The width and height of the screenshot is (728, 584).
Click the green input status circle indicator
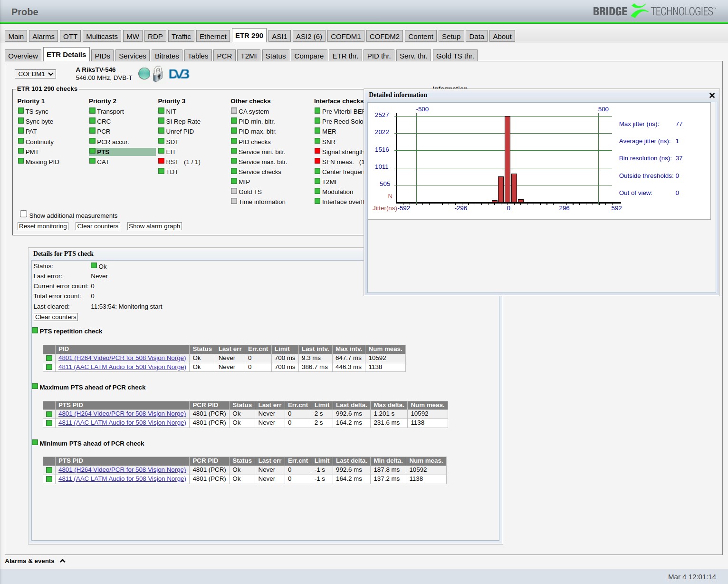coord(144,73)
